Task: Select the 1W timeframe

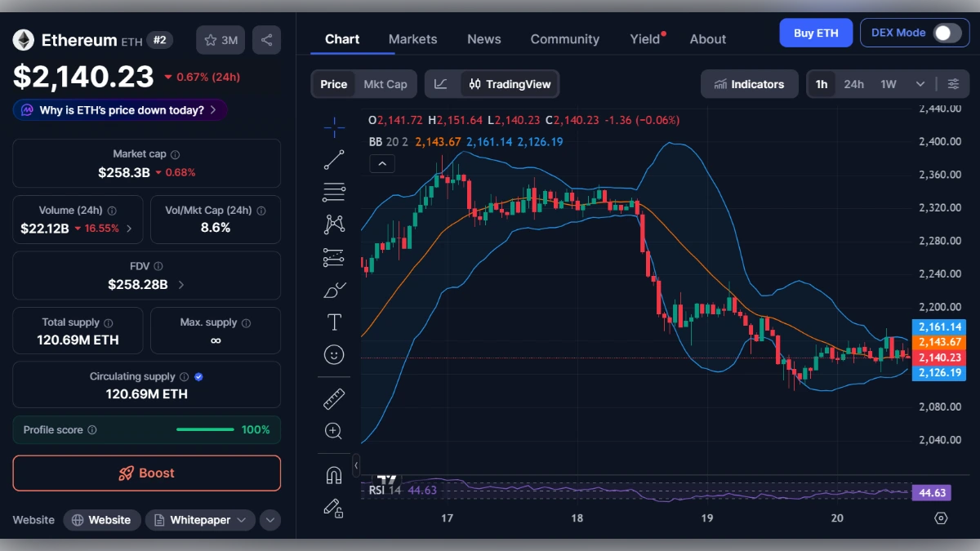Action: coord(887,83)
